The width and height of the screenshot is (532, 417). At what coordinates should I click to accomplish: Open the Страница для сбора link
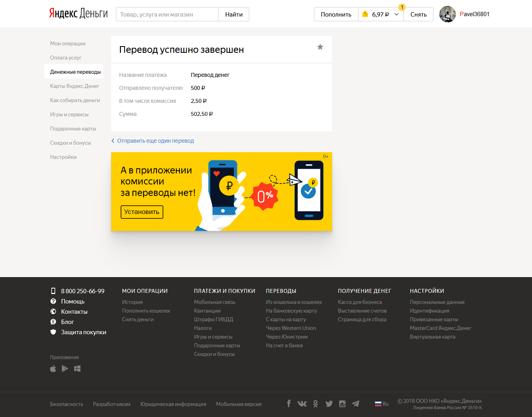click(362, 319)
